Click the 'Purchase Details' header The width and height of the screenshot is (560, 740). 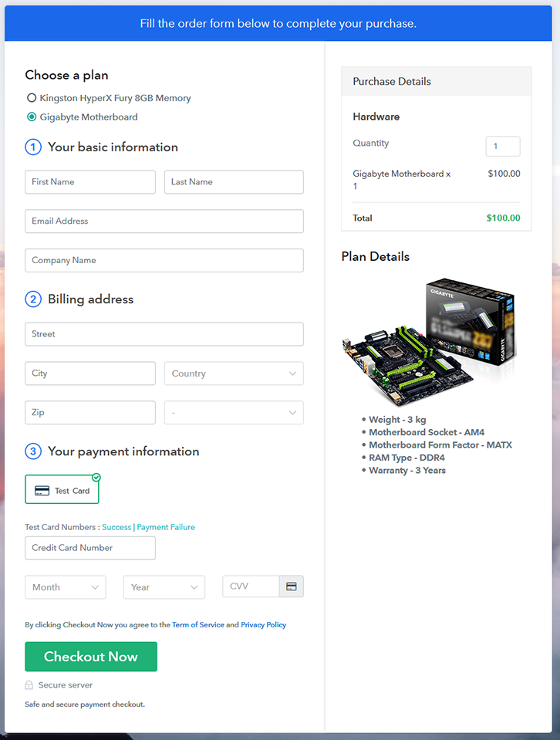coord(392,81)
